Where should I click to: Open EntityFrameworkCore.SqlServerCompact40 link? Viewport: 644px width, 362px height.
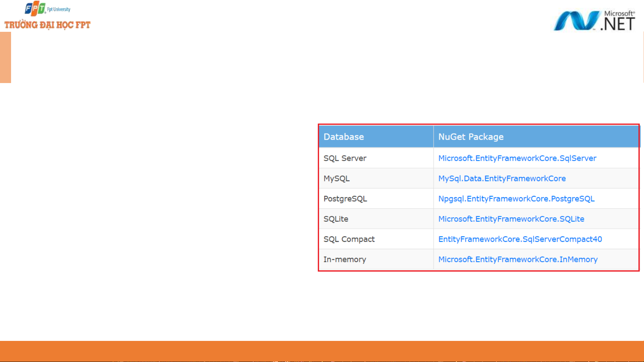tap(520, 239)
